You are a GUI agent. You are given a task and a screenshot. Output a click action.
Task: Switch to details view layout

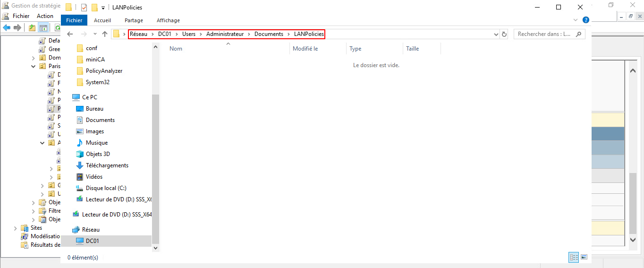(x=574, y=258)
